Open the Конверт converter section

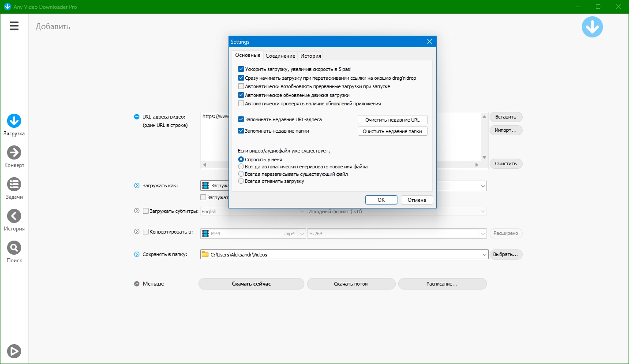tap(14, 157)
